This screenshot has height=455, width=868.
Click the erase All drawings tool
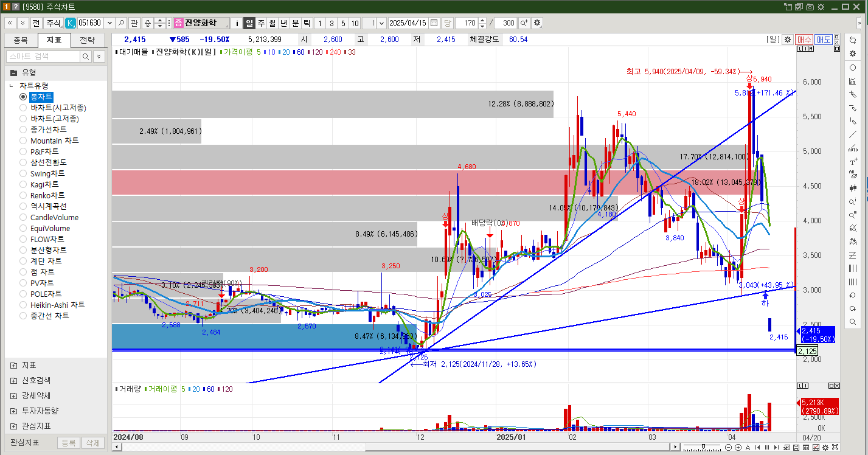tap(853, 175)
